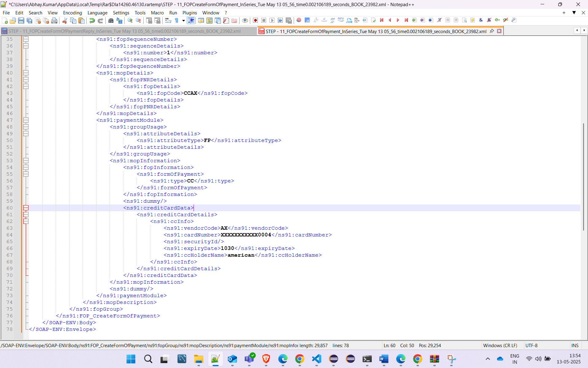The height and width of the screenshot is (368, 588).
Task: Click the Zoom In toolbar icon
Action: click(x=130, y=21)
